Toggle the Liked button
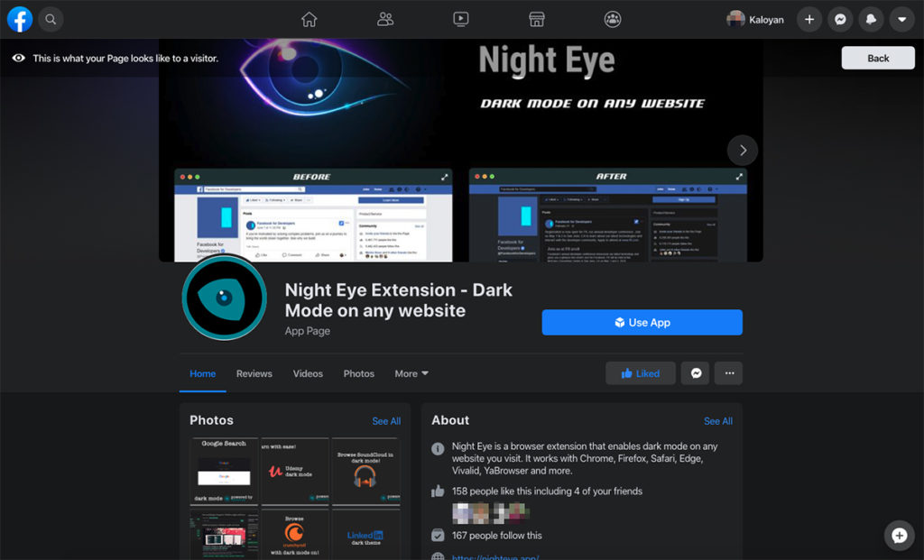Image resolution: width=924 pixels, height=560 pixels. (641, 373)
